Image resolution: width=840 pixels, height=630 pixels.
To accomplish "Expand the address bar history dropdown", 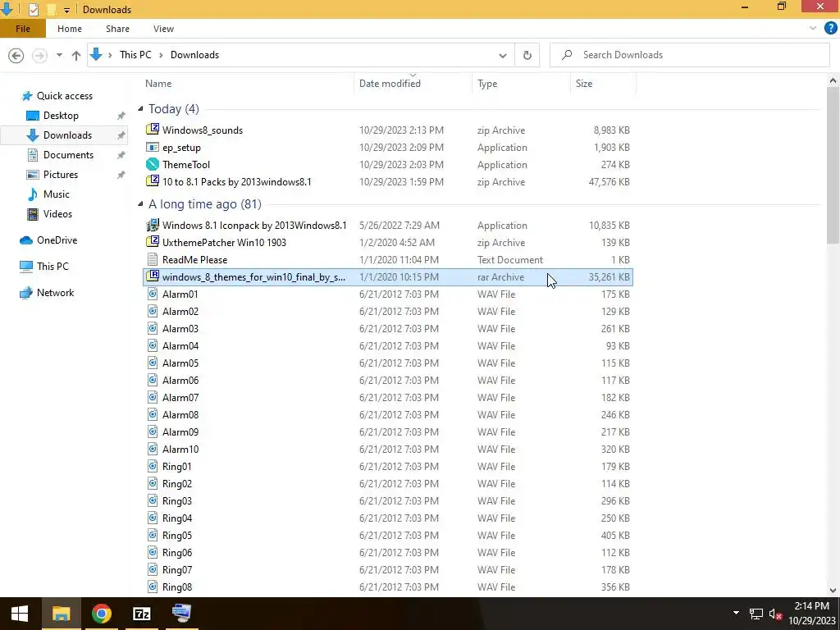I will point(503,55).
